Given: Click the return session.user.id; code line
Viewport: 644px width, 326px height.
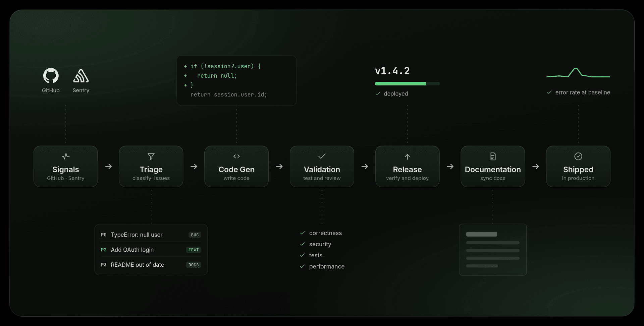Looking at the screenshot, I should pyautogui.click(x=229, y=95).
